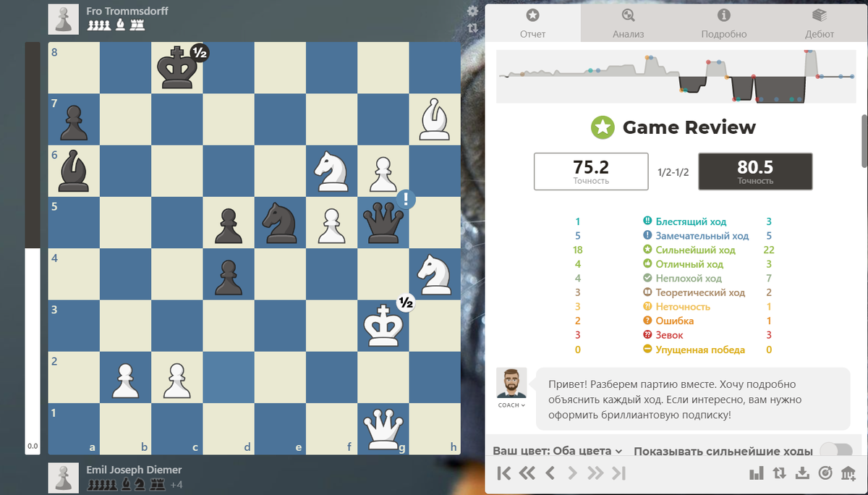The width and height of the screenshot is (868, 495).
Task: Jump to the first move of the game
Action: click(x=505, y=473)
